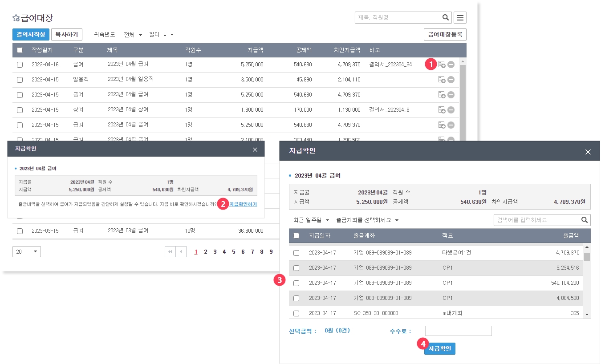The height and width of the screenshot is (364, 601).
Task: Open the 출금계좌를 선택하세요 account dropdown
Action: [x=367, y=220]
